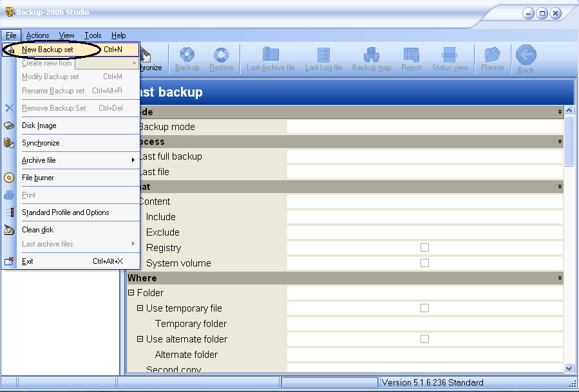Viewport: 579px width, 392px height.
Task: Open the Report toolbar icon
Action: tap(412, 55)
